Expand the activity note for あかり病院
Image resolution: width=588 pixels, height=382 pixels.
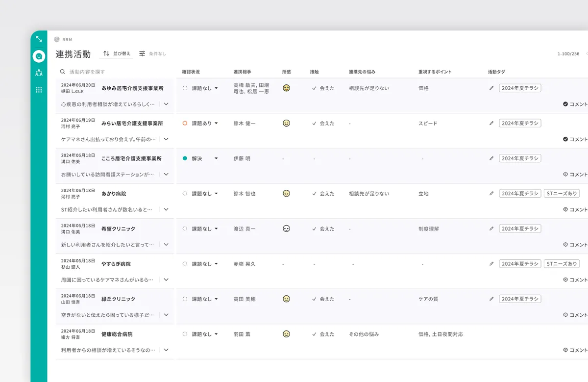[166, 209]
